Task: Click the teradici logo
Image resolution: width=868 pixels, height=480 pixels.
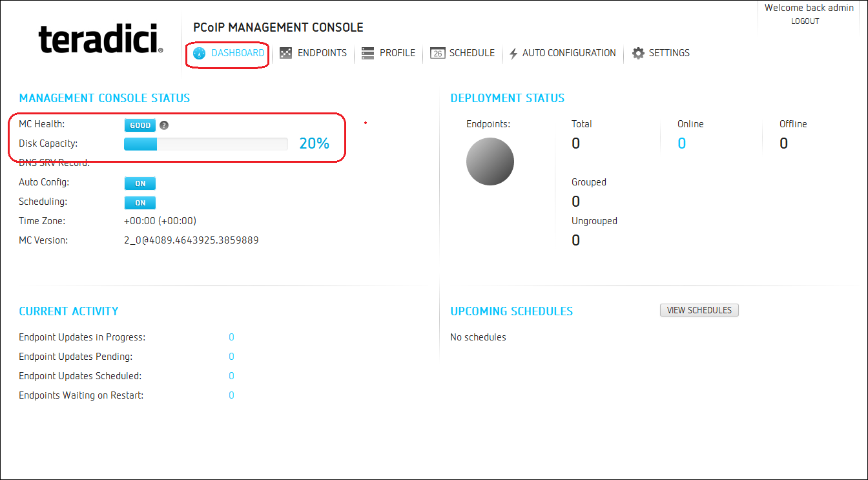Action: pyautogui.click(x=101, y=39)
